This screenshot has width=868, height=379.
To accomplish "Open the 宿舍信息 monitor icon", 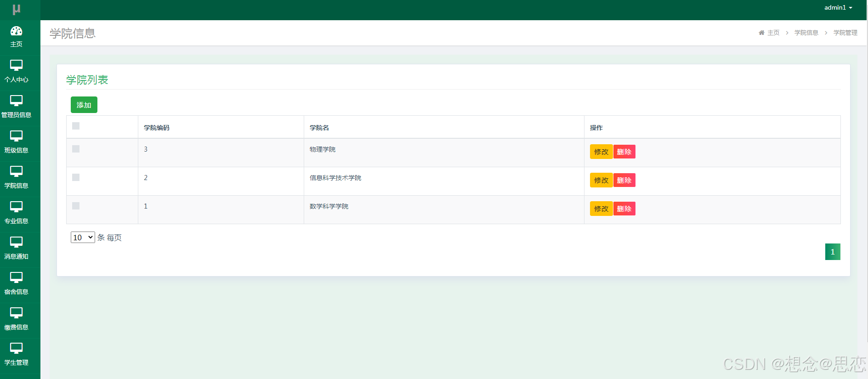I will (x=17, y=277).
